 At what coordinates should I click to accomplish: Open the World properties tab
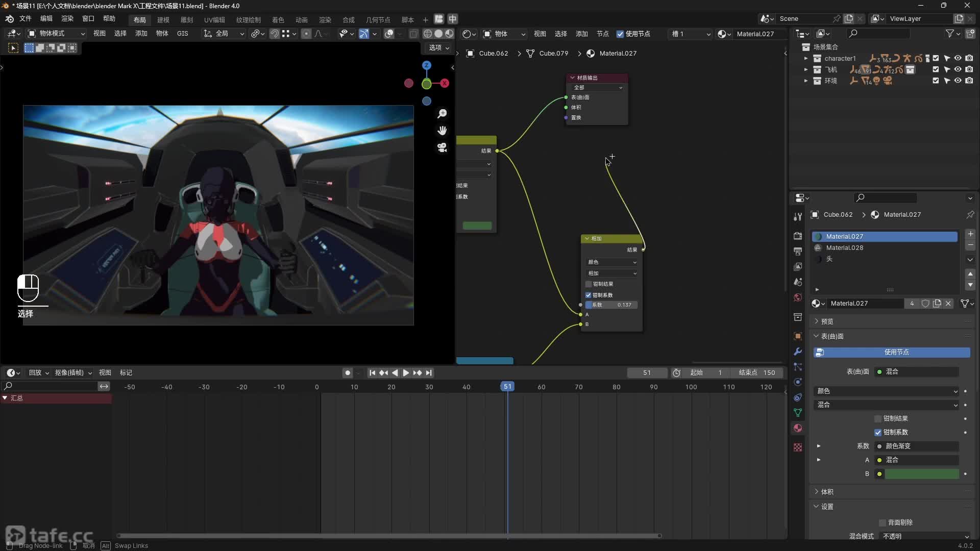(798, 297)
